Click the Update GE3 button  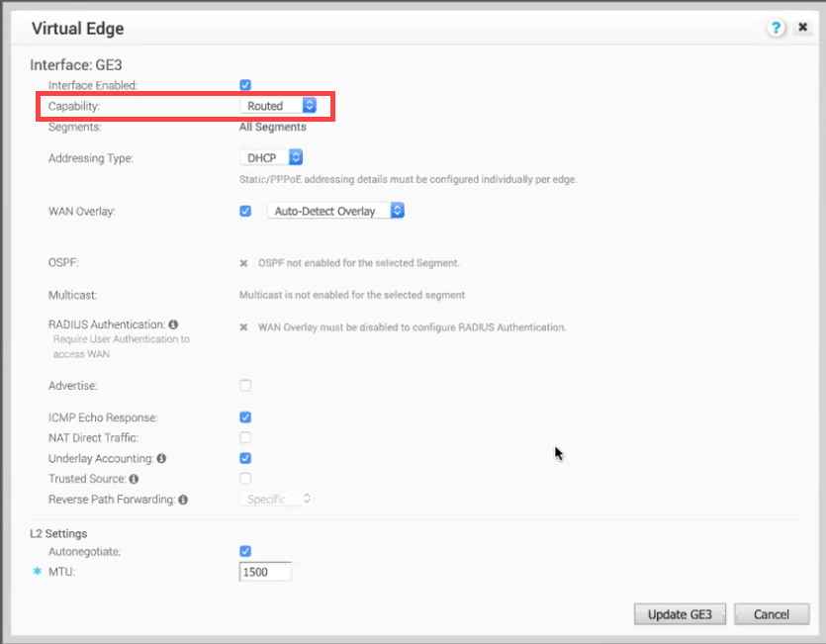pyautogui.click(x=680, y=614)
